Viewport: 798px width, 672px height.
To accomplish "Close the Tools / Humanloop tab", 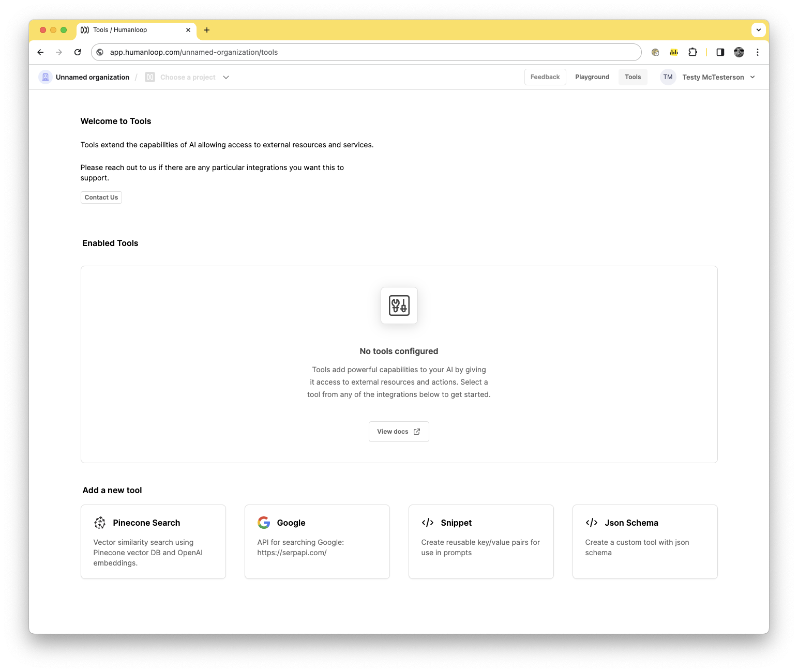I will [188, 30].
